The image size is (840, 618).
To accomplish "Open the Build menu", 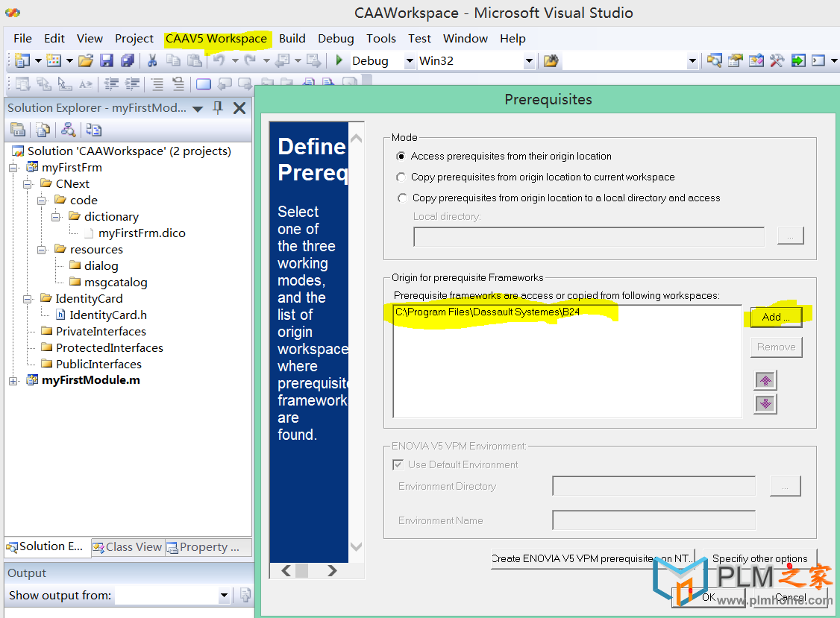I will pos(292,39).
